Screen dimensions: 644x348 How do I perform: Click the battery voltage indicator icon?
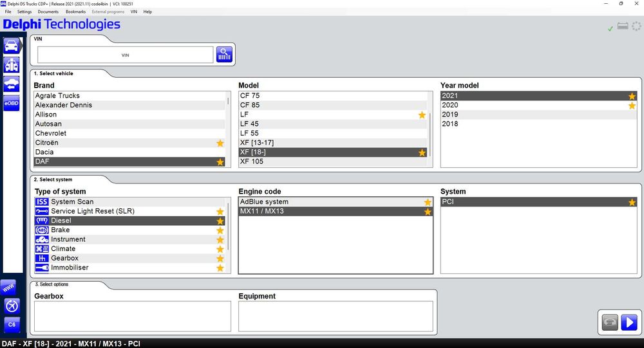coord(623,26)
